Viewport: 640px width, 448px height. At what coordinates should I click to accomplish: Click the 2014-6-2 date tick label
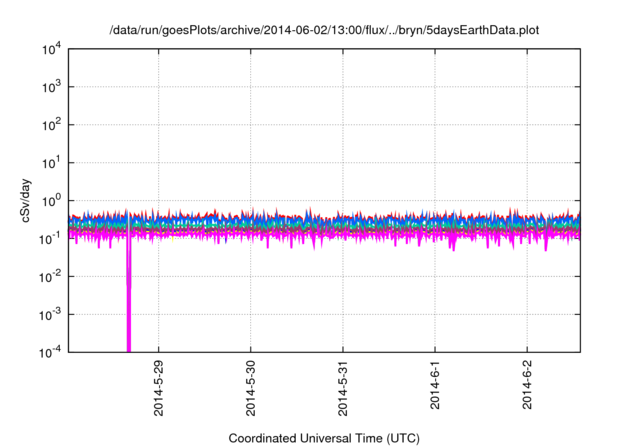click(527, 385)
